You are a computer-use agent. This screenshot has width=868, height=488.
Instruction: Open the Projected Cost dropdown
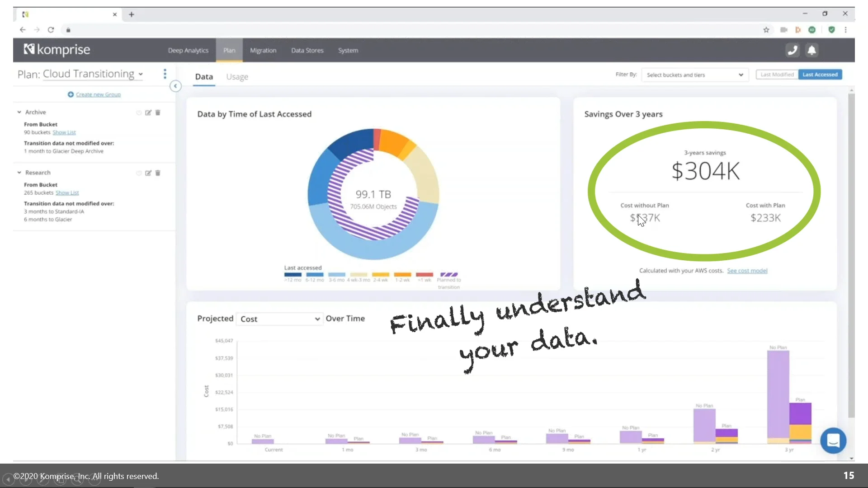click(279, 319)
